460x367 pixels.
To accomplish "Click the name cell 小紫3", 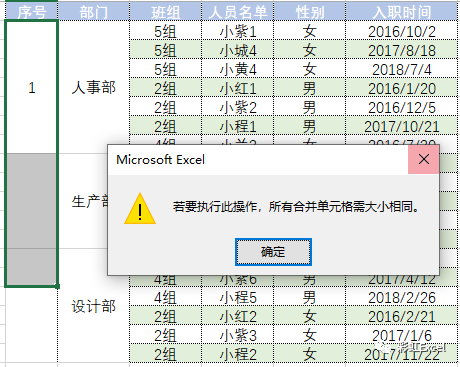I will [238, 335].
